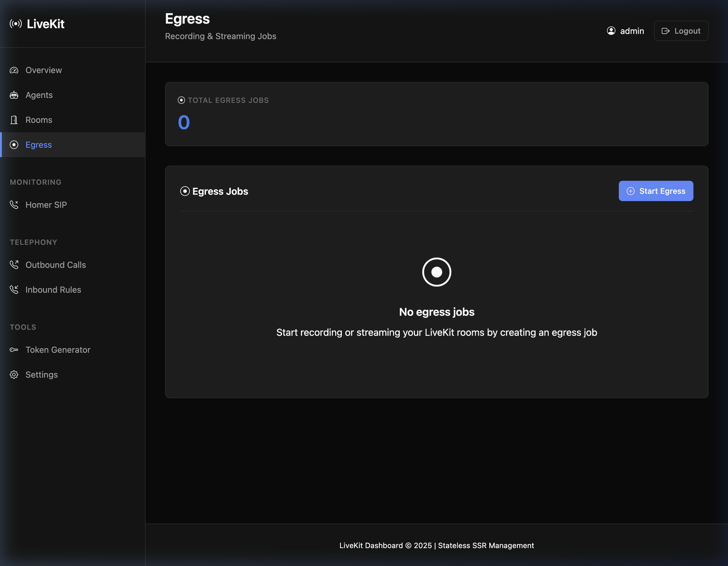
Task: Open Homer SIP monitoring
Action: pyautogui.click(x=73, y=205)
